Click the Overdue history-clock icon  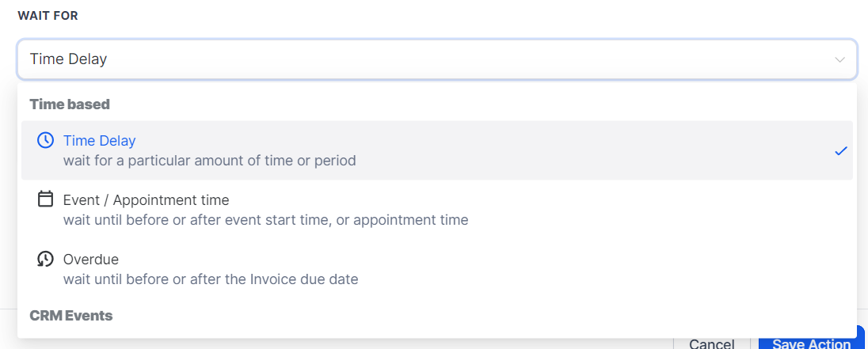[46, 259]
